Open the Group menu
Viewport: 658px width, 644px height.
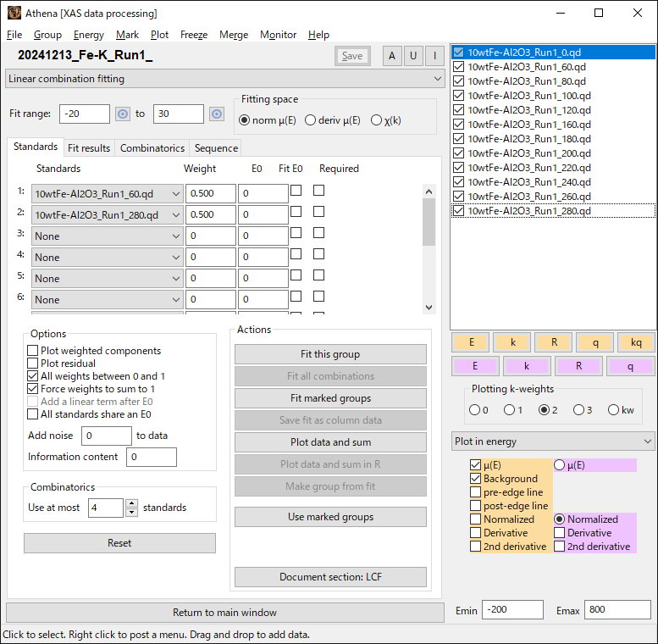coord(47,35)
